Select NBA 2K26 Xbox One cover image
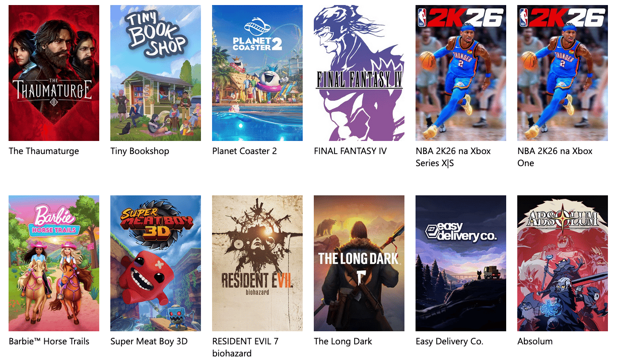Image resolution: width=617 pixels, height=364 pixels. coord(563,73)
